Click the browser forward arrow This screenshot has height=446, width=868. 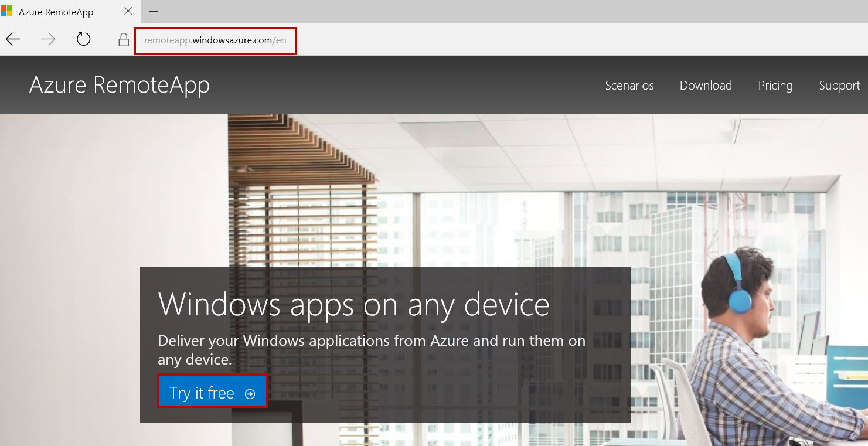[x=48, y=39]
